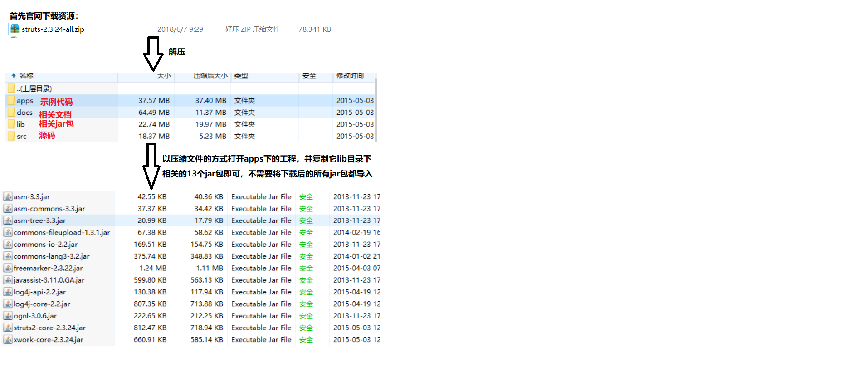Open the apps folder icon
The image size is (868, 387).
pyautogui.click(x=11, y=100)
